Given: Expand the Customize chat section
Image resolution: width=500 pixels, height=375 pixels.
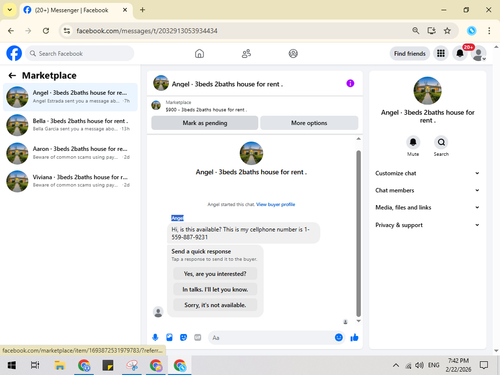Looking at the screenshot, I should coord(427,173).
